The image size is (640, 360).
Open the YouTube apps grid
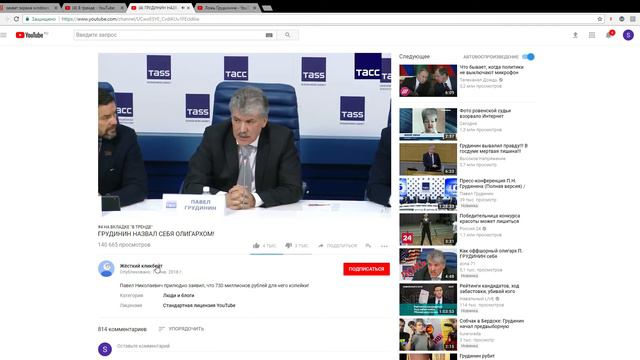click(592, 35)
